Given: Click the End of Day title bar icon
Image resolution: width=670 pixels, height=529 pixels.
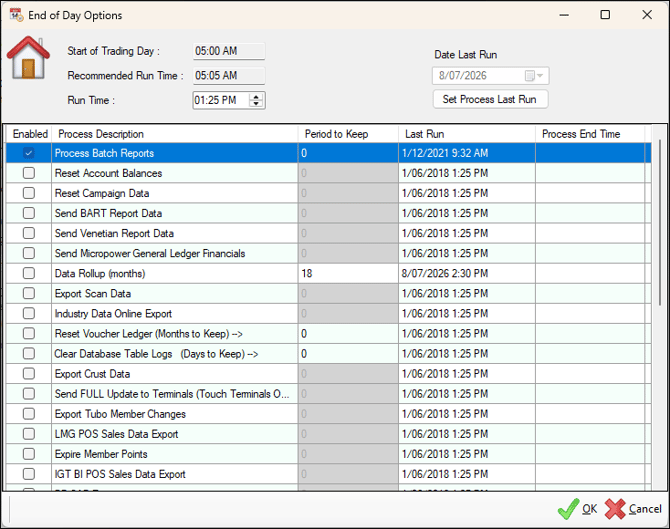Looking at the screenshot, I should [x=17, y=15].
